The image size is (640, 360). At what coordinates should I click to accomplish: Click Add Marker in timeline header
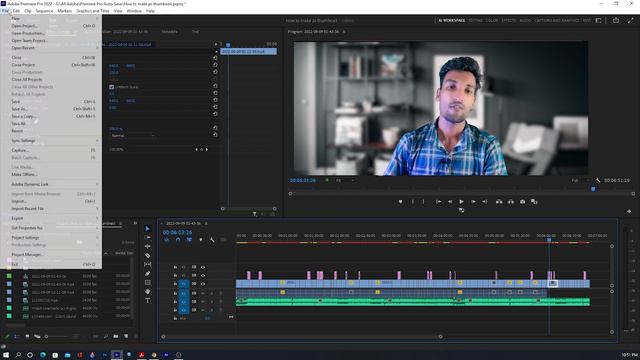click(200, 240)
